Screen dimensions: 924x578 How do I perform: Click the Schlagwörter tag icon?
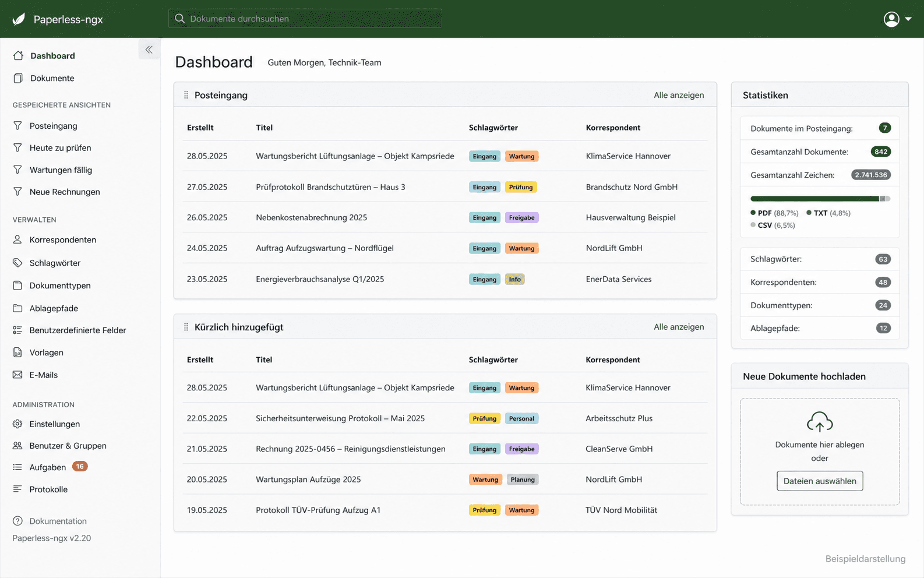click(x=17, y=263)
